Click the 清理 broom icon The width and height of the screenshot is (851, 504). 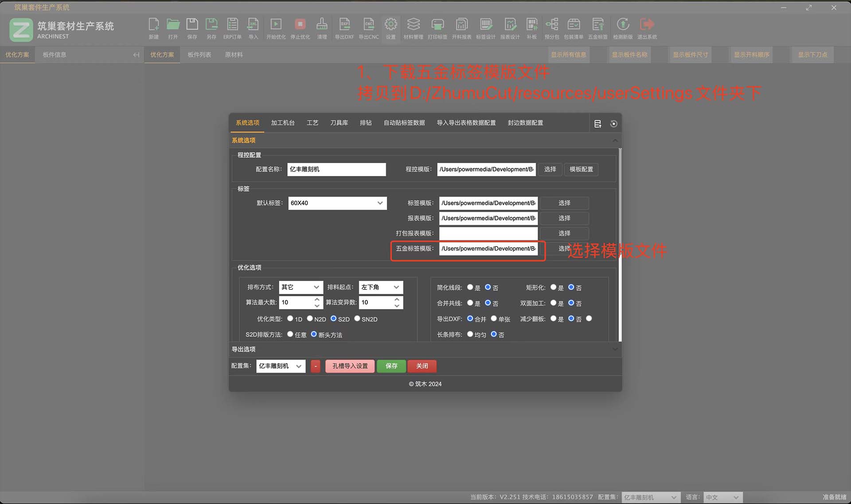[322, 28]
